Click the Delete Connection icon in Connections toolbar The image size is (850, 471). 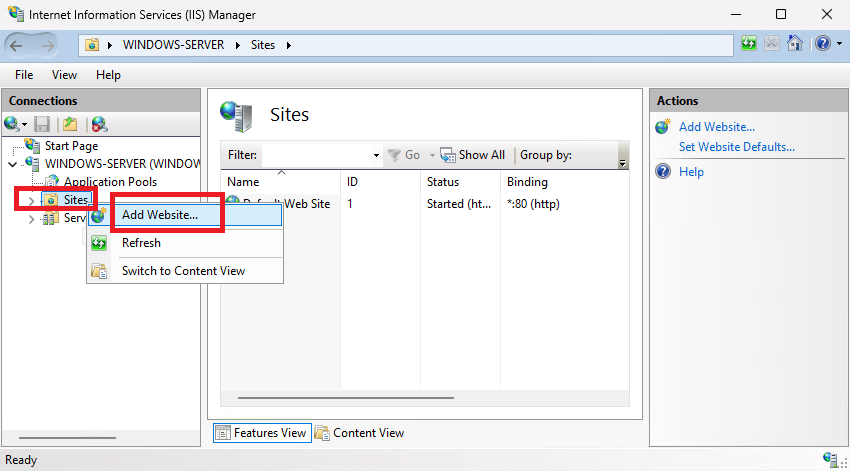[99, 124]
